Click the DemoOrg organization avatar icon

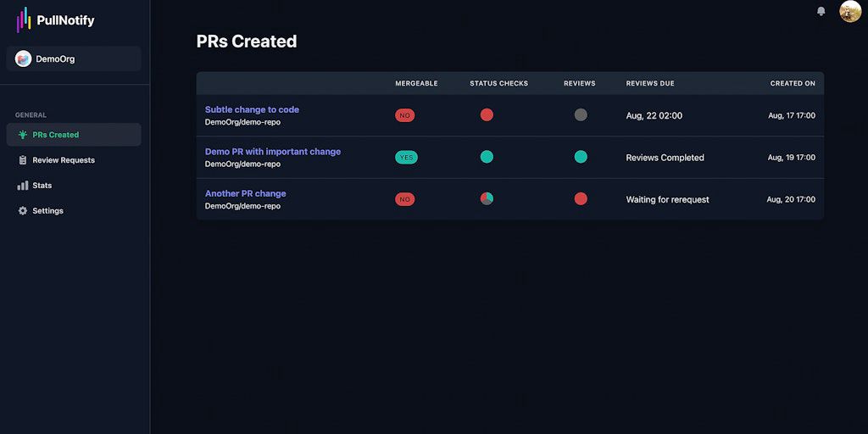23,58
